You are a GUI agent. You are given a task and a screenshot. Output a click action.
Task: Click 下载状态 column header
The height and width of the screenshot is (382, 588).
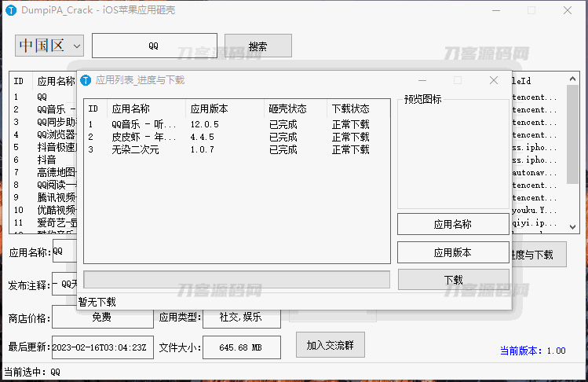350,108
